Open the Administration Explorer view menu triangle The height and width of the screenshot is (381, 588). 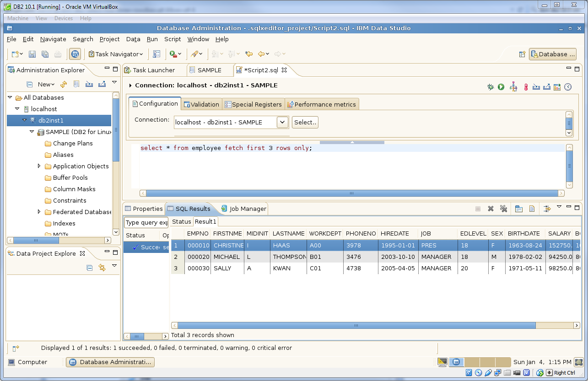114,83
